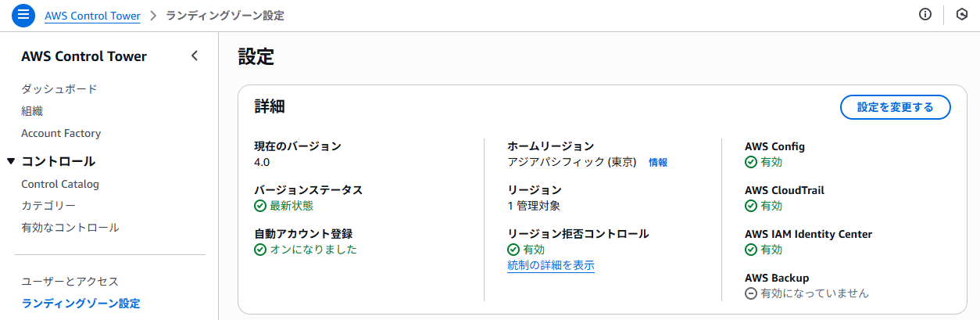Screen dimensions: 980x320
Task: Click the AWS IAM Identity Center check icon
Action: (x=751, y=250)
